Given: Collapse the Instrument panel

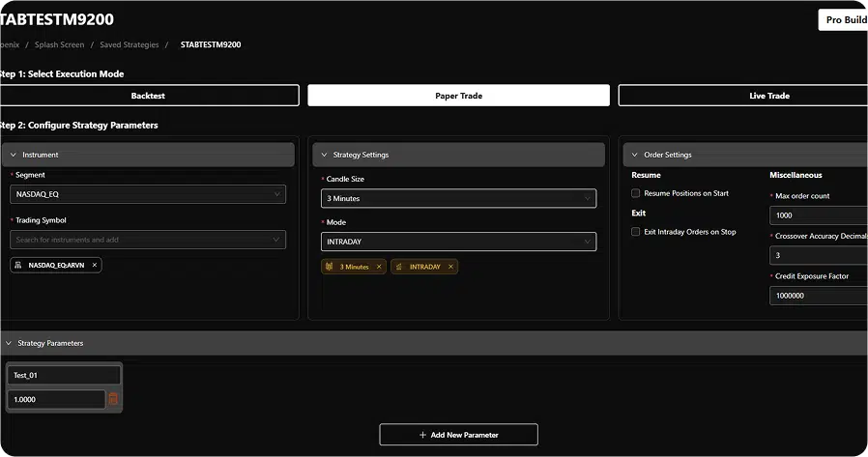Looking at the screenshot, I should [13, 155].
